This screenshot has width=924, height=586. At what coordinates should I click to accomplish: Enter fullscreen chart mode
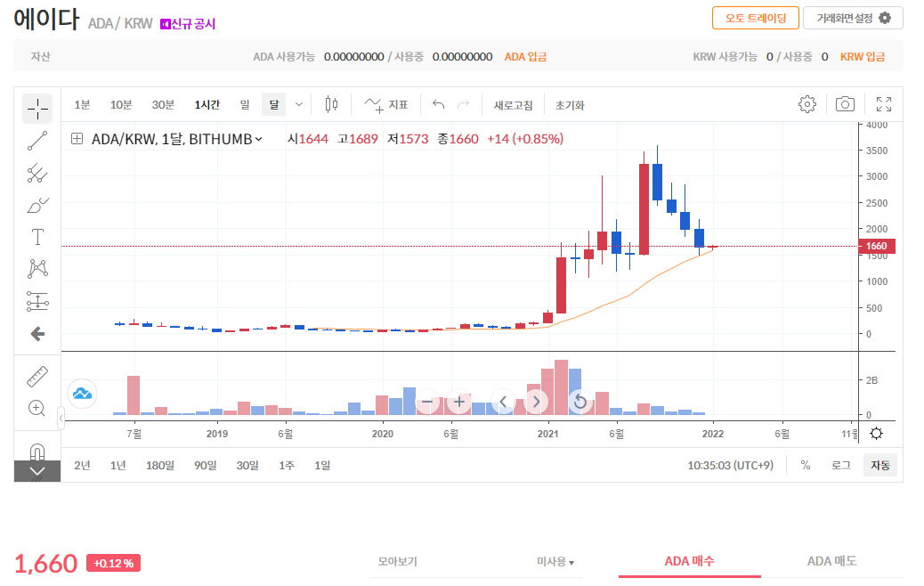(884, 104)
